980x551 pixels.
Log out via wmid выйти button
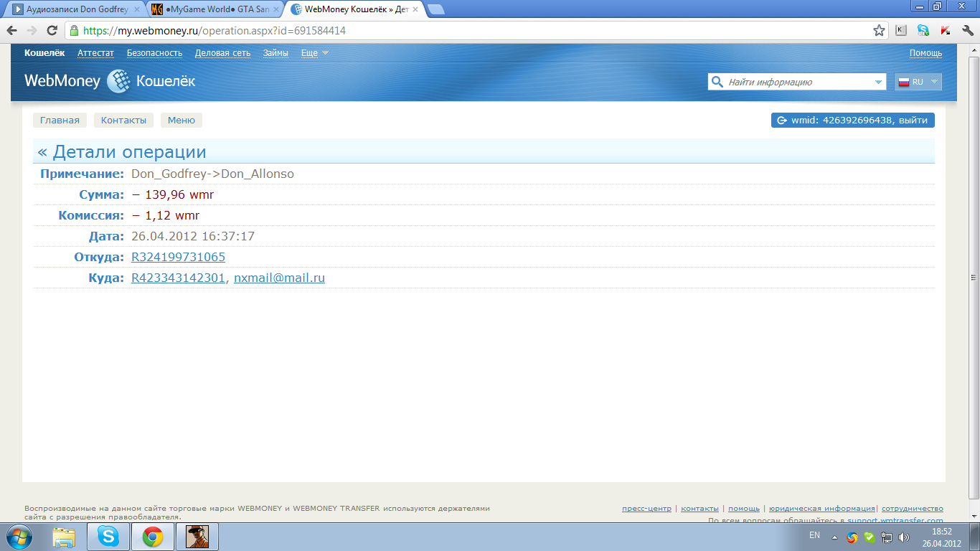coord(853,121)
